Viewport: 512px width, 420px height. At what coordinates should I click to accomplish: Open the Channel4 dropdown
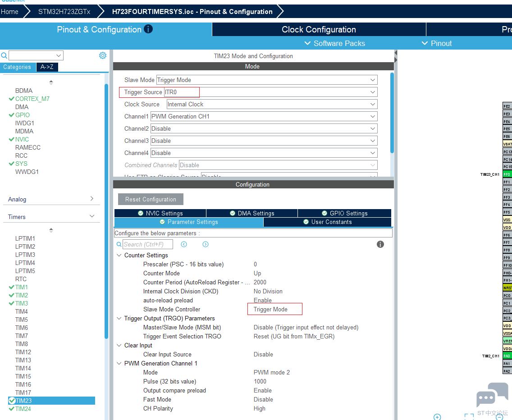264,153
